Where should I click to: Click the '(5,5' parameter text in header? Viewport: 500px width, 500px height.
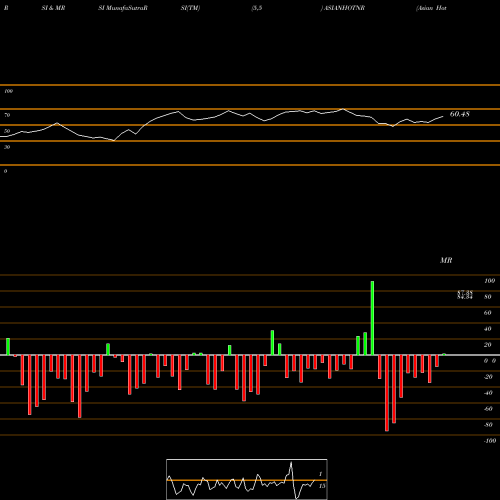coord(257,8)
